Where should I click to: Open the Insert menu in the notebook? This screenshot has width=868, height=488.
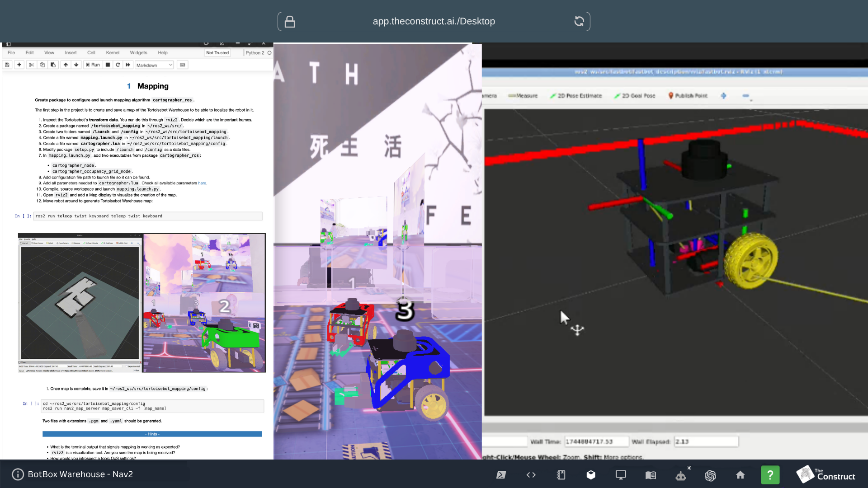(71, 53)
